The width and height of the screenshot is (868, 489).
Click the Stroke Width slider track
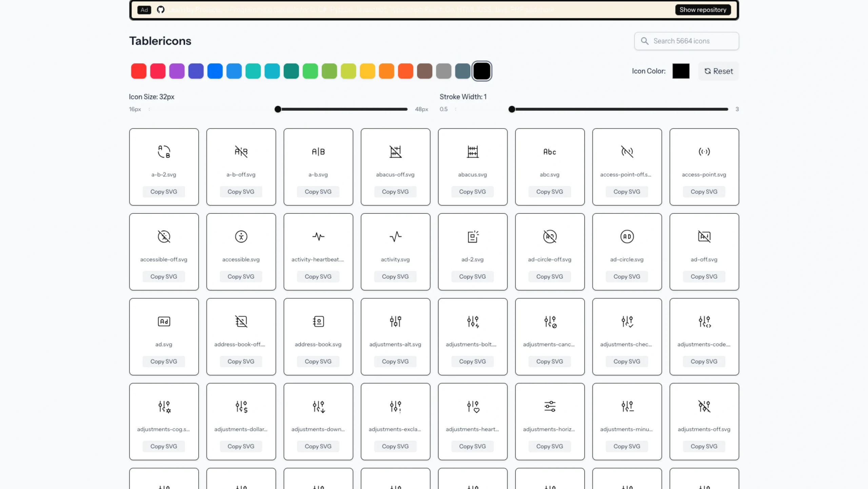coord(620,109)
